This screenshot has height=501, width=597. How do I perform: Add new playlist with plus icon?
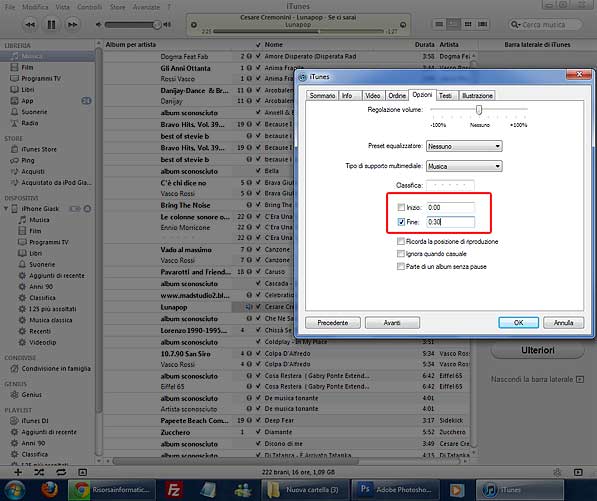pos(18,472)
